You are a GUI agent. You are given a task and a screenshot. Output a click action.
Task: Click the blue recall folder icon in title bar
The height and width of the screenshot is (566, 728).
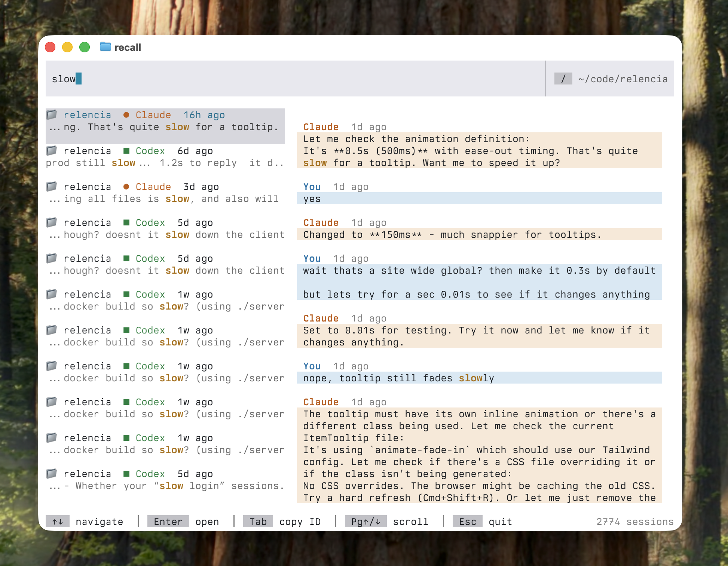click(105, 47)
